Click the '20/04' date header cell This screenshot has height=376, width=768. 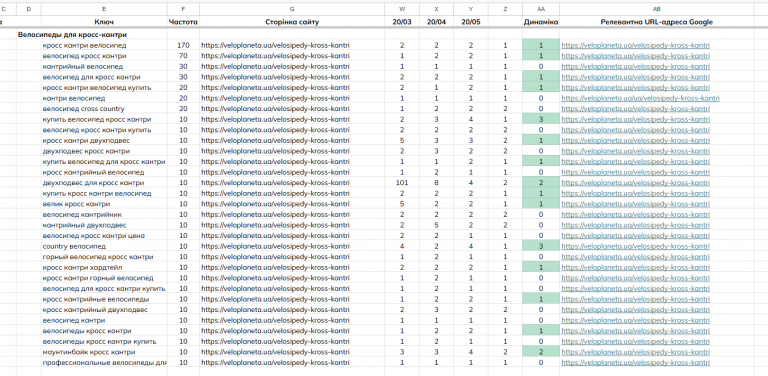click(x=436, y=22)
